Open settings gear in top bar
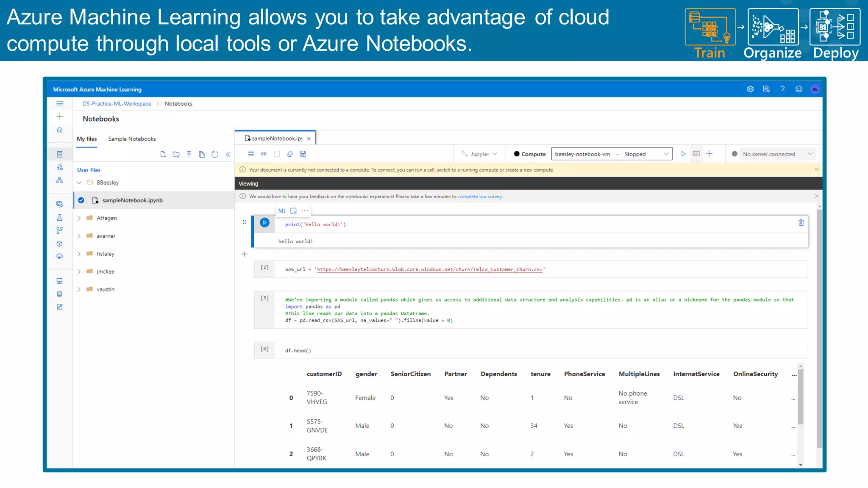Screen dimensions: 868x488 (750, 89)
